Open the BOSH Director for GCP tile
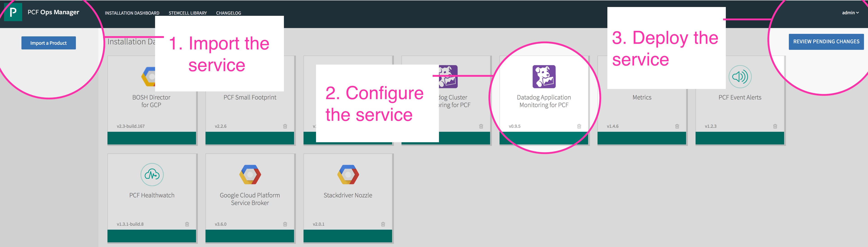The width and height of the screenshot is (868, 247). click(152, 101)
